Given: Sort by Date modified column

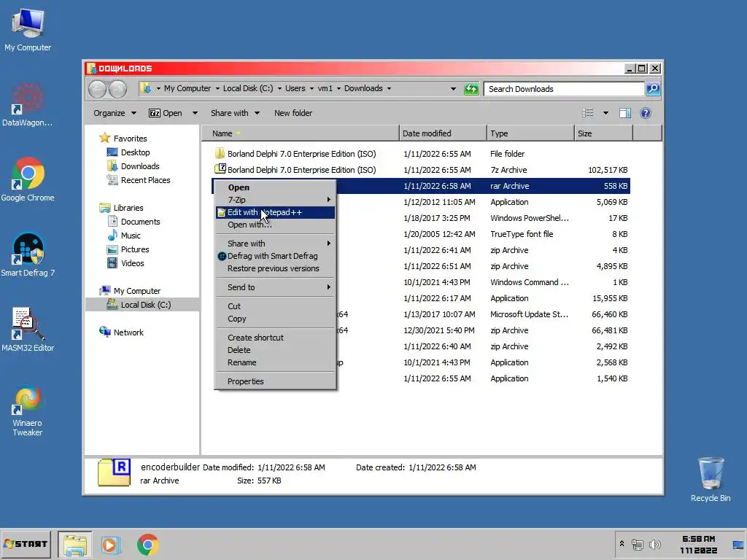Looking at the screenshot, I should [x=443, y=133].
